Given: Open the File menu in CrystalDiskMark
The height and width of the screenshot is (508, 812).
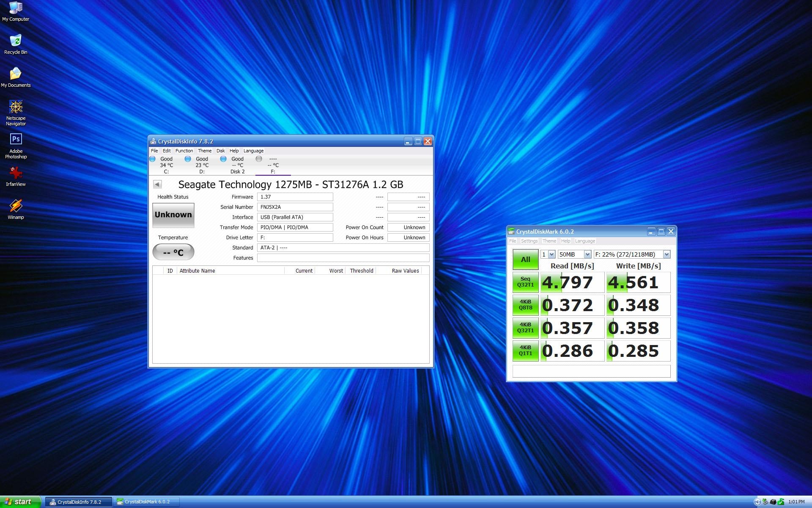Looking at the screenshot, I should (513, 241).
